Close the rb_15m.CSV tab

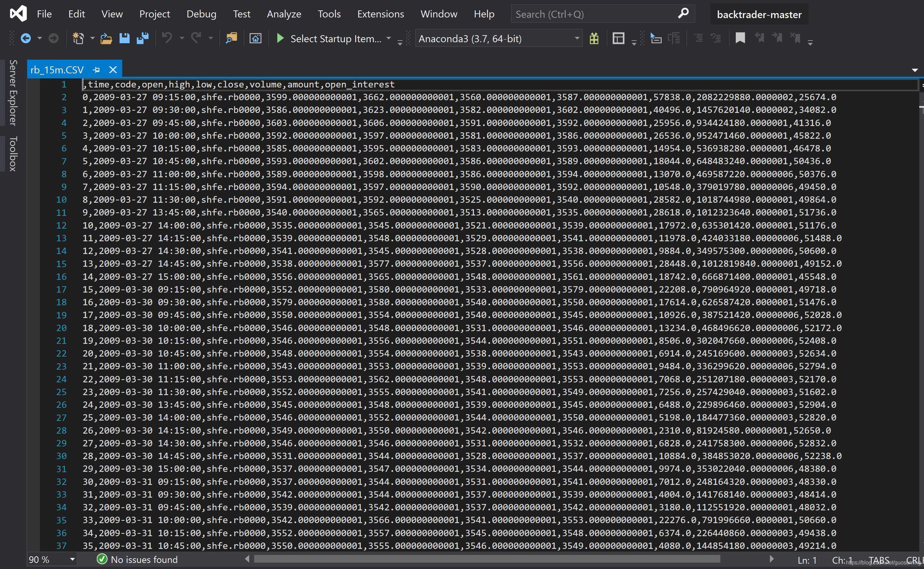113,70
